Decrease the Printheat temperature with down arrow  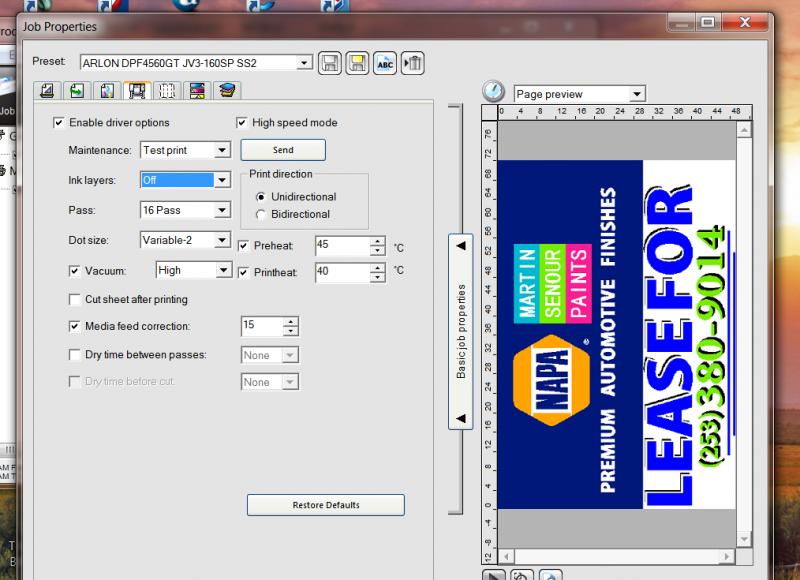378,278
